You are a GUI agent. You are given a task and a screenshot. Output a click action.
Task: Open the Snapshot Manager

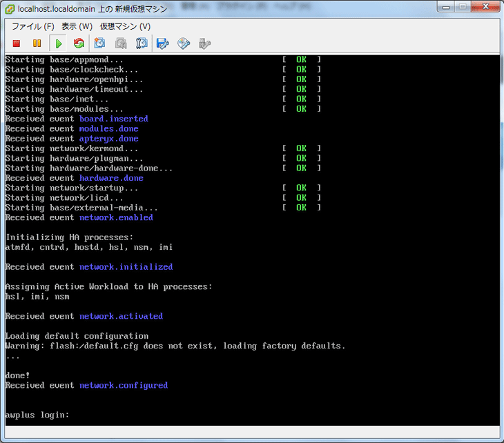point(142,43)
